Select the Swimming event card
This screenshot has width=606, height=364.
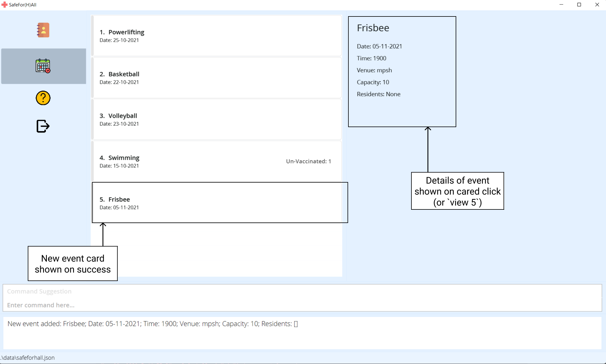pyautogui.click(x=217, y=161)
